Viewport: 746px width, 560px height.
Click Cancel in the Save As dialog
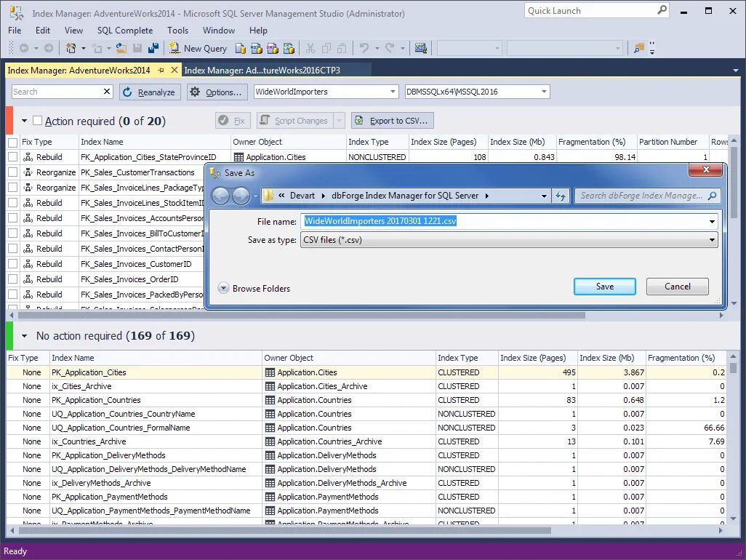coord(678,287)
